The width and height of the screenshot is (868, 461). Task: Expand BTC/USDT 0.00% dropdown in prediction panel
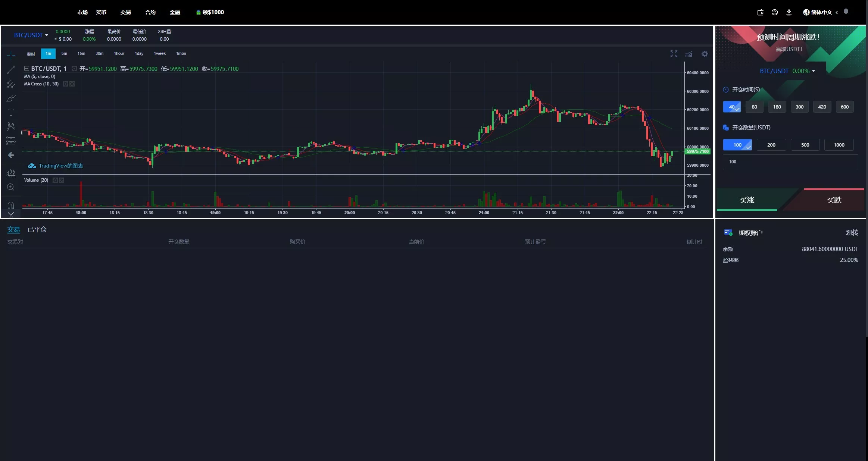point(787,71)
